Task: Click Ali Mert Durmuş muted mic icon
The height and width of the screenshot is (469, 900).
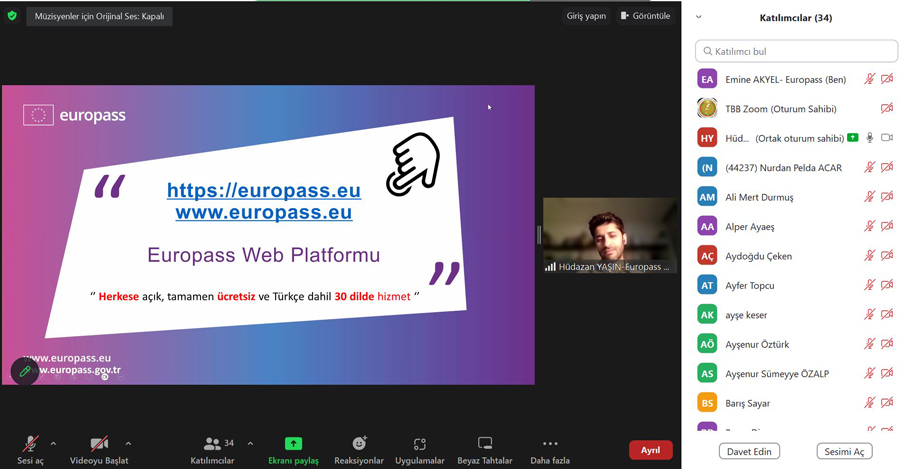Action: (870, 197)
